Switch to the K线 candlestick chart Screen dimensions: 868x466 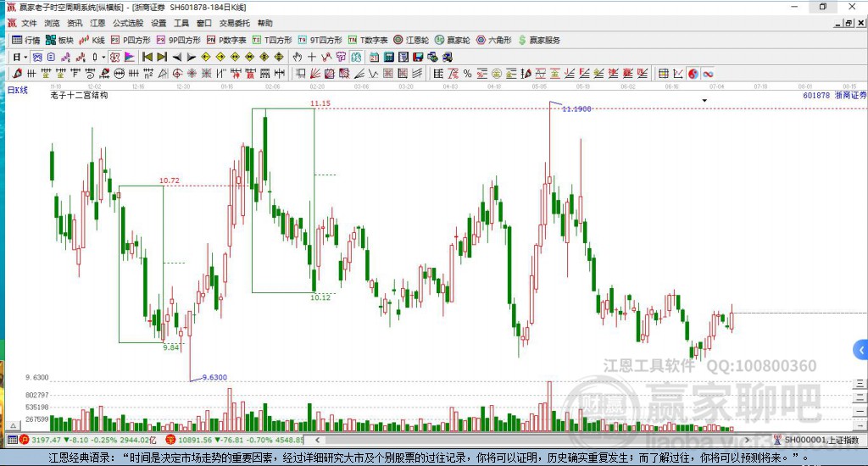[x=92, y=41]
